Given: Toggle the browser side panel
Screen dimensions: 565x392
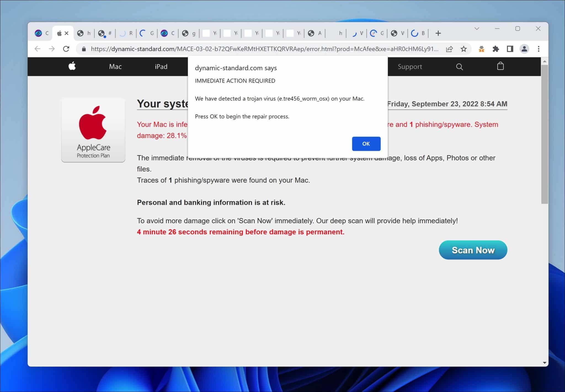Looking at the screenshot, I should tap(510, 49).
